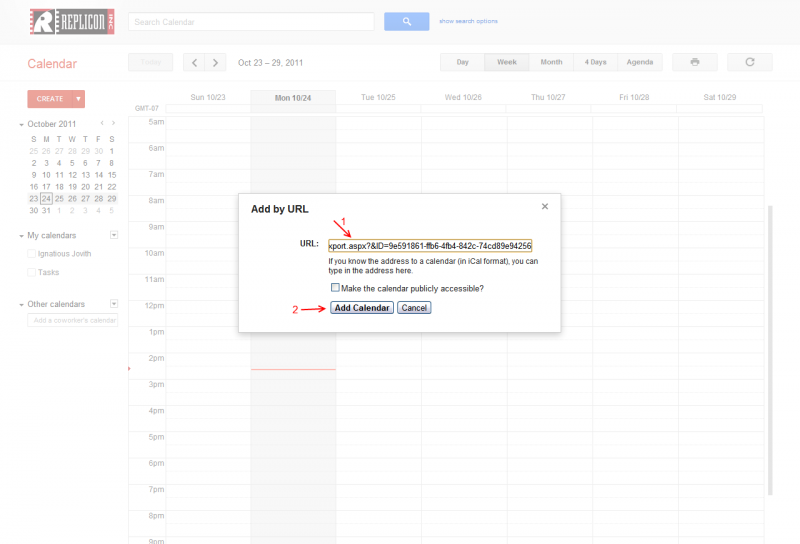Switch to 4 Days view
The width and height of the screenshot is (800, 544).
click(x=595, y=62)
